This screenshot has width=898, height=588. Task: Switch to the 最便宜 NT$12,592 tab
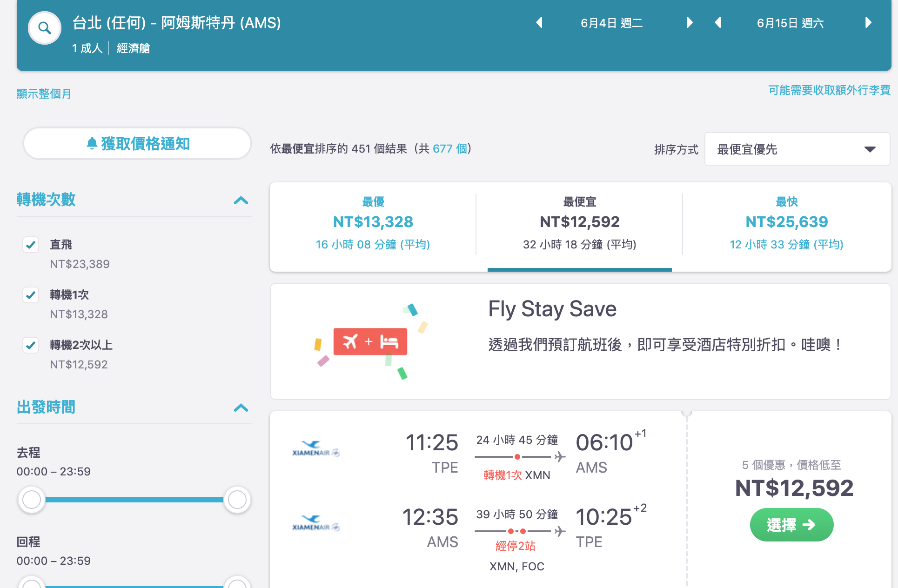(x=579, y=223)
